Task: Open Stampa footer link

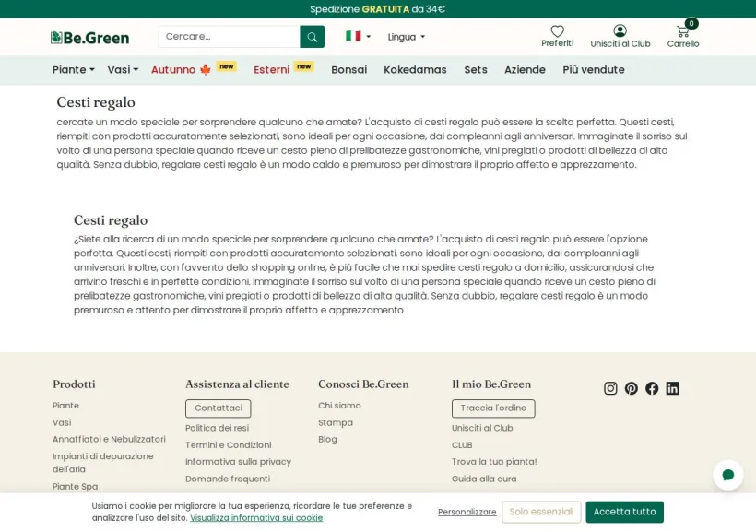Action: pyautogui.click(x=336, y=422)
